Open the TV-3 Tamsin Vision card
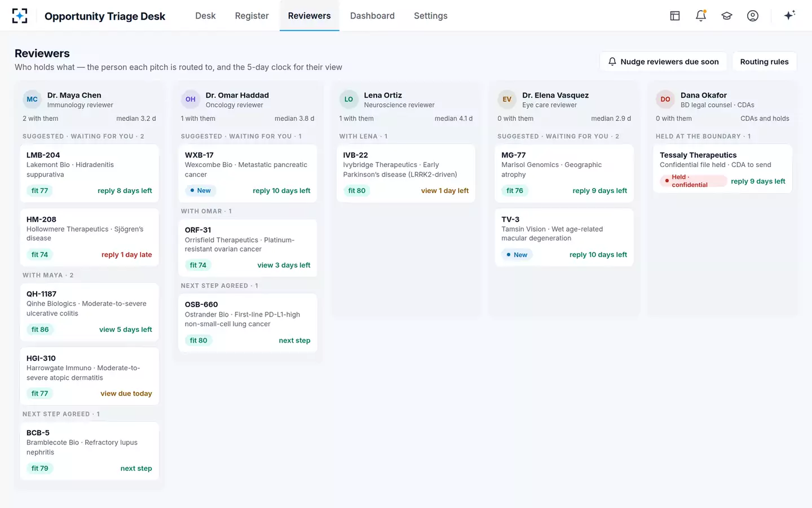812x508 pixels. 564,237
